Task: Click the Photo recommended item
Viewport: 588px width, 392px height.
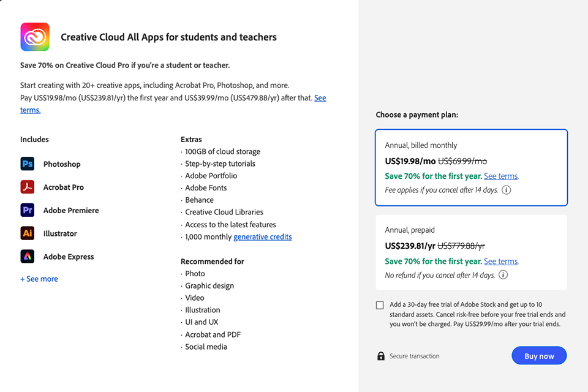Action: pos(195,273)
